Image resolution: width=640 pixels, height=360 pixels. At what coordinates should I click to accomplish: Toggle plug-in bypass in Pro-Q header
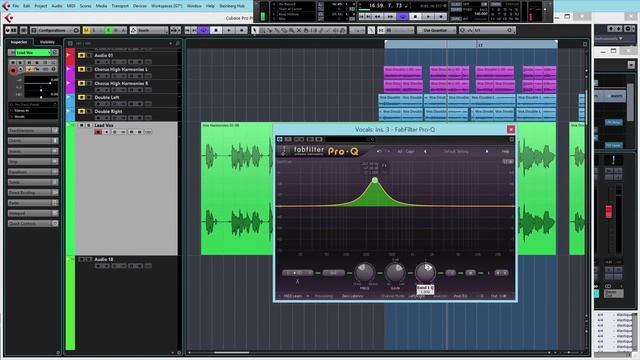(280, 140)
